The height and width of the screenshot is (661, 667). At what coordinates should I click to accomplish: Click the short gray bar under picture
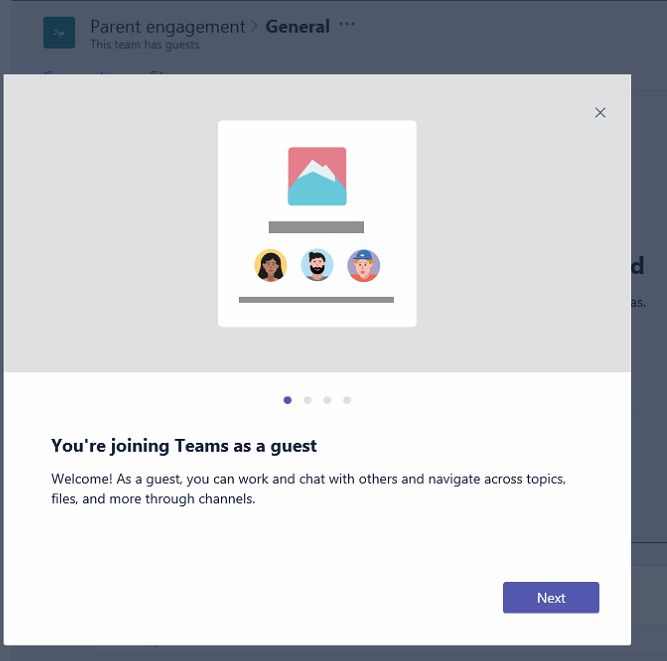coord(316,227)
